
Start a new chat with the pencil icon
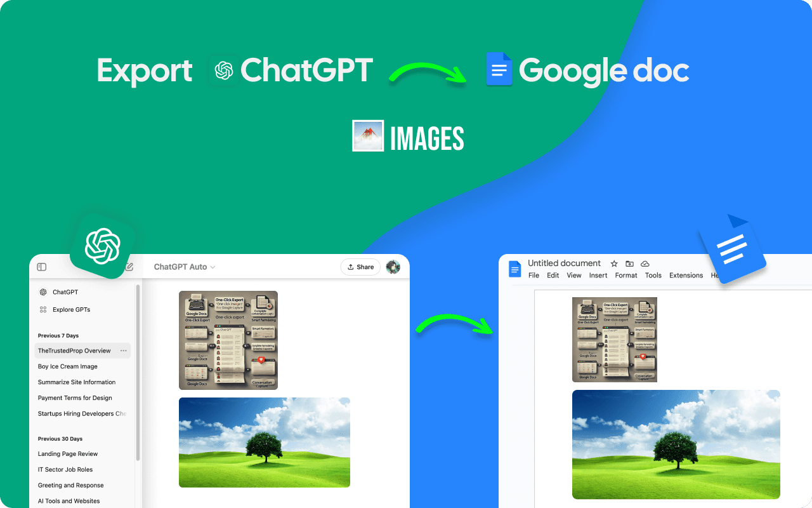[129, 267]
